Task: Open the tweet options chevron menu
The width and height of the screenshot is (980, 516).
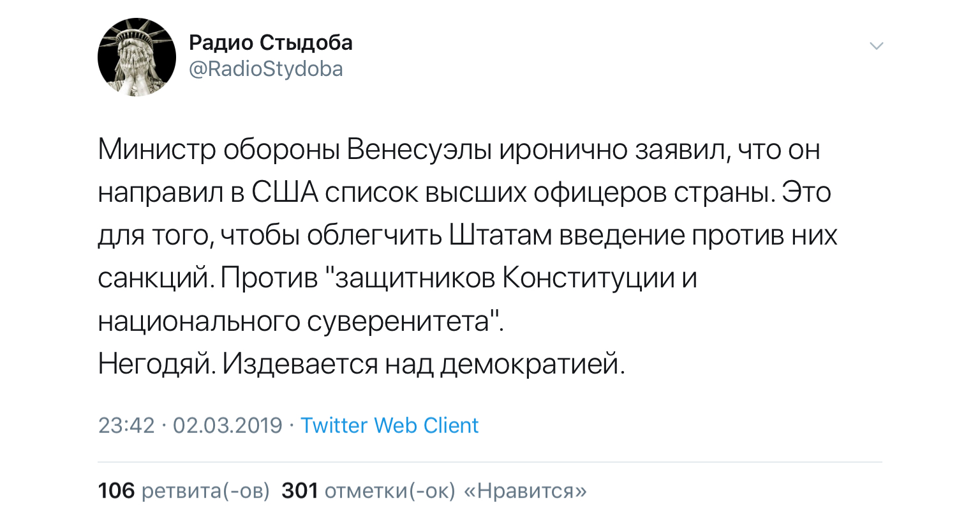Action: click(x=877, y=46)
